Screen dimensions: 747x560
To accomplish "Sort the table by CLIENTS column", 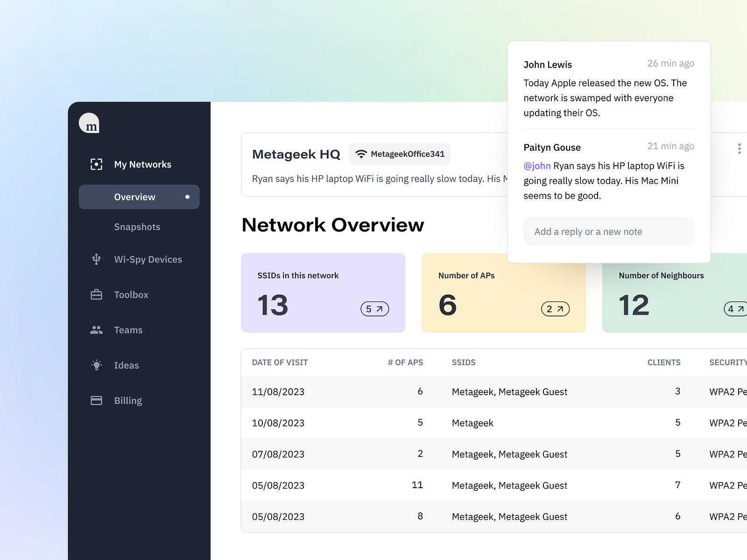I will tap(664, 363).
